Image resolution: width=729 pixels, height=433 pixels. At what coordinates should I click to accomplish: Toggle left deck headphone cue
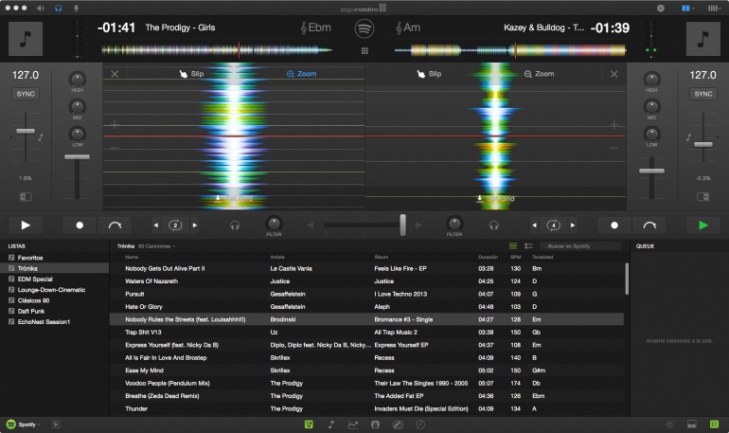tap(235, 226)
